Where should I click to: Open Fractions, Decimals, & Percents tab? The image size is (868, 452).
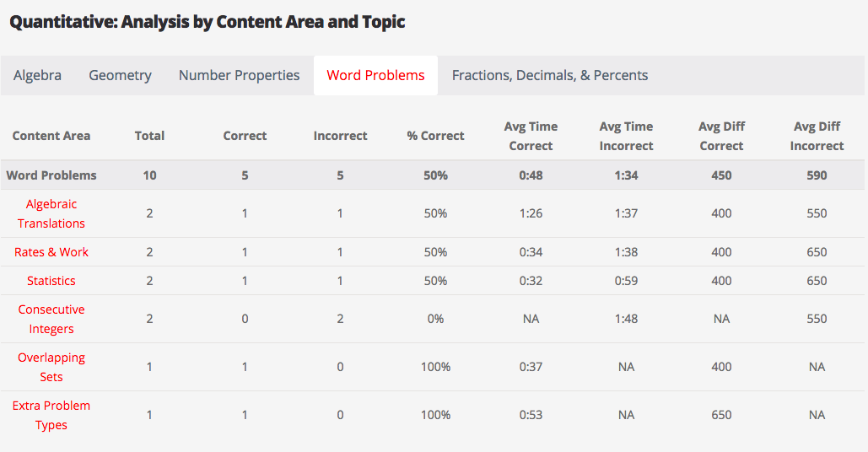(x=549, y=75)
